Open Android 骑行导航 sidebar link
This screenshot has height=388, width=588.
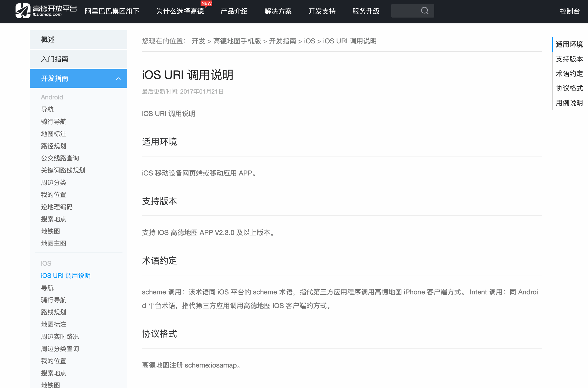pos(53,122)
